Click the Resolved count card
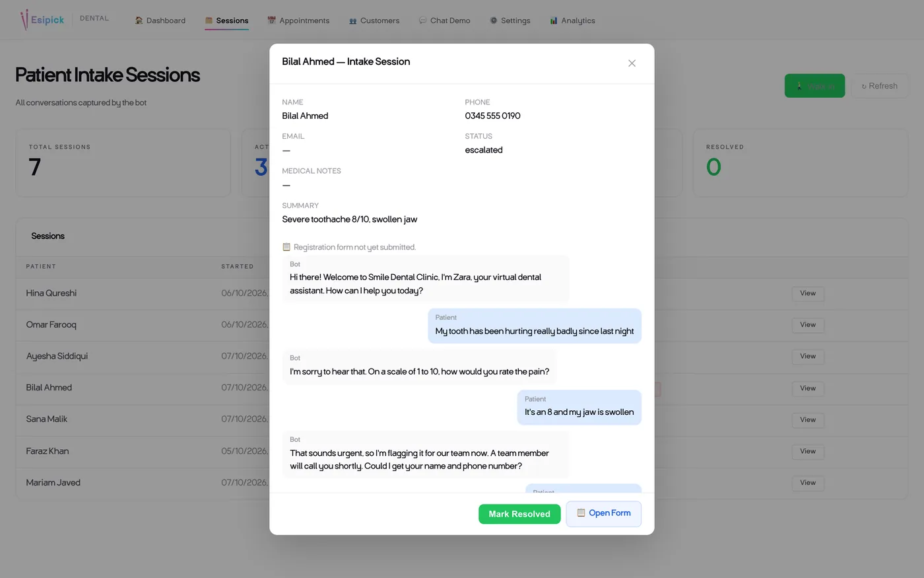The width and height of the screenshot is (924, 578). (800, 163)
